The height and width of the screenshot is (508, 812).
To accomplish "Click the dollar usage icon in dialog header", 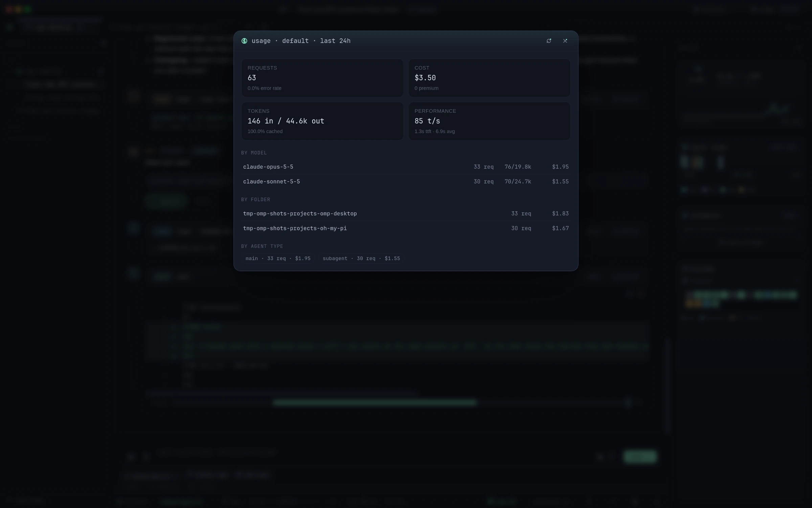I will pos(244,41).
